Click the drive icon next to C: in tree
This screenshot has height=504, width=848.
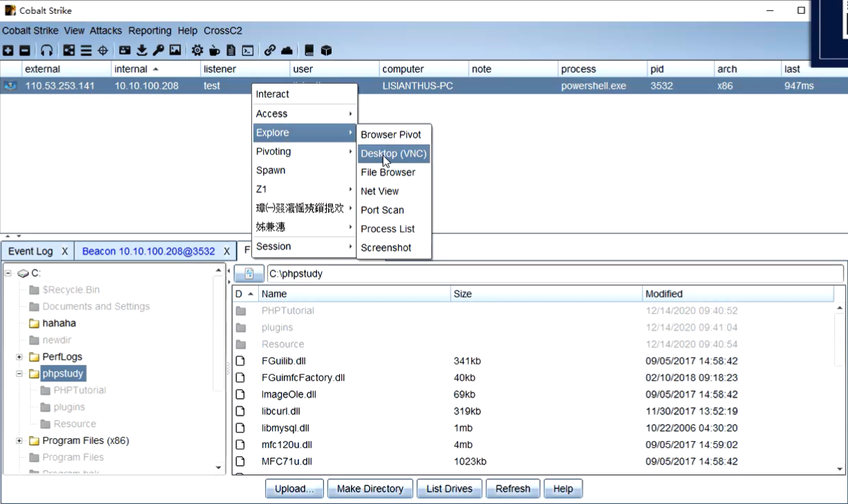23,273
